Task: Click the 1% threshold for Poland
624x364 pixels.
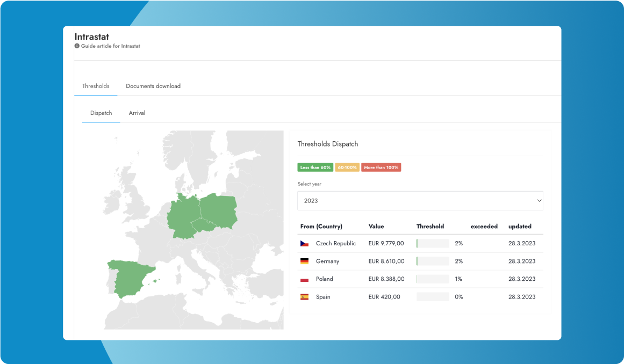Action: click(x=458, y=279)
